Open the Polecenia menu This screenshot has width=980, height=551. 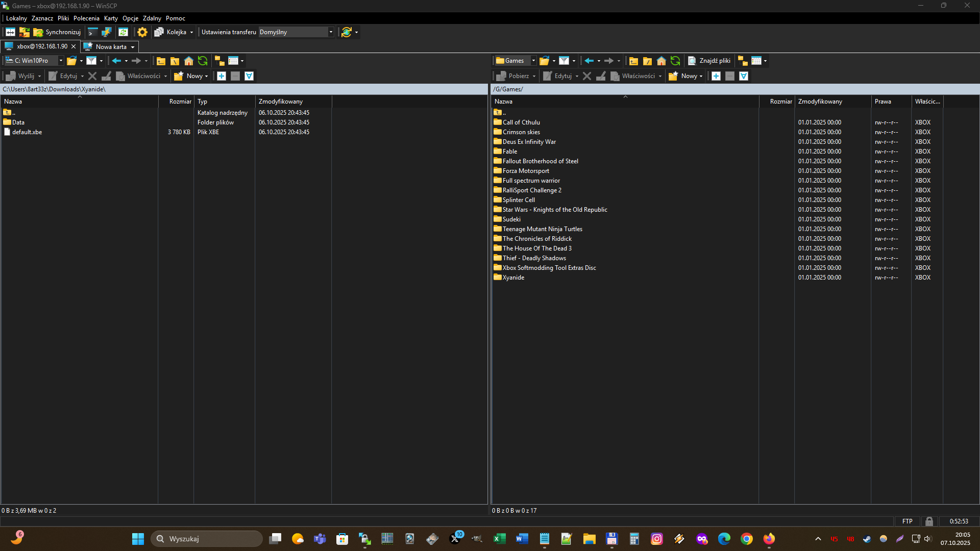point(86,18)
